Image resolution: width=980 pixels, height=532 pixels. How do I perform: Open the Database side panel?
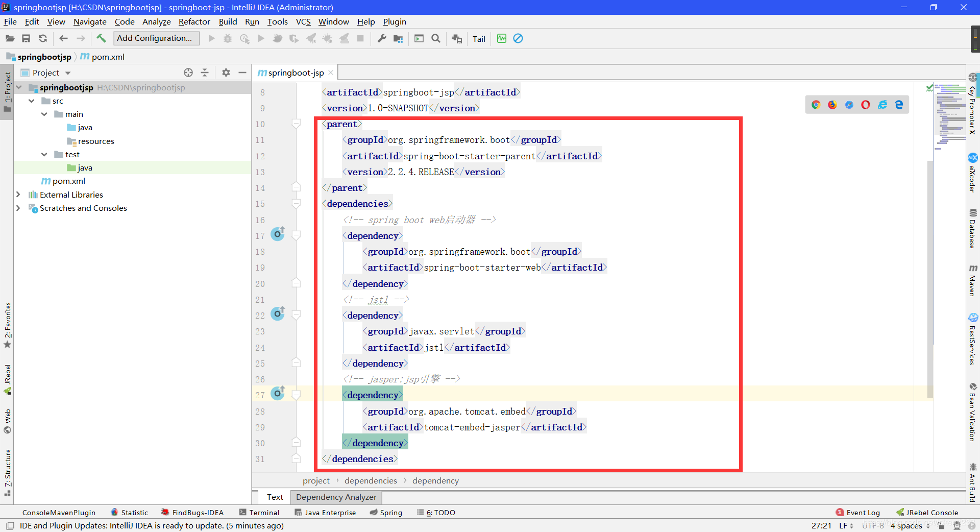[973, 228]
